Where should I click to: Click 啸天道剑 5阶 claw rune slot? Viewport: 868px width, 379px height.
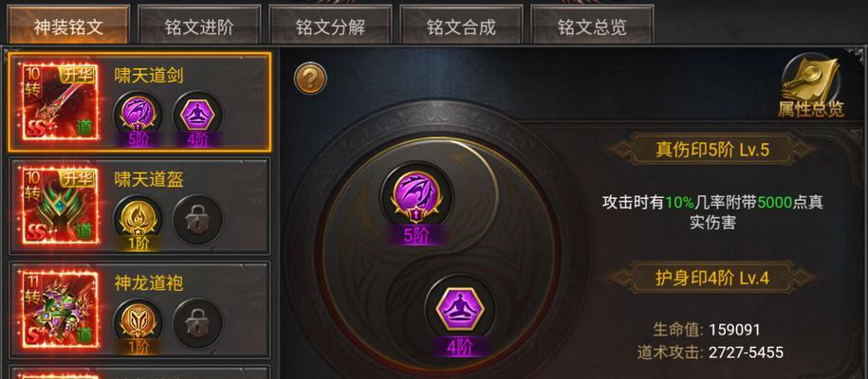tap(138, 116)
